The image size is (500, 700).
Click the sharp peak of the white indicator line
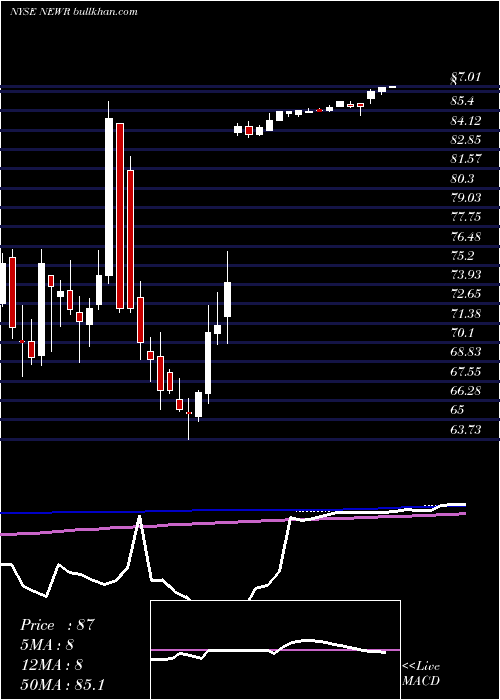click(x=140, y=517)
